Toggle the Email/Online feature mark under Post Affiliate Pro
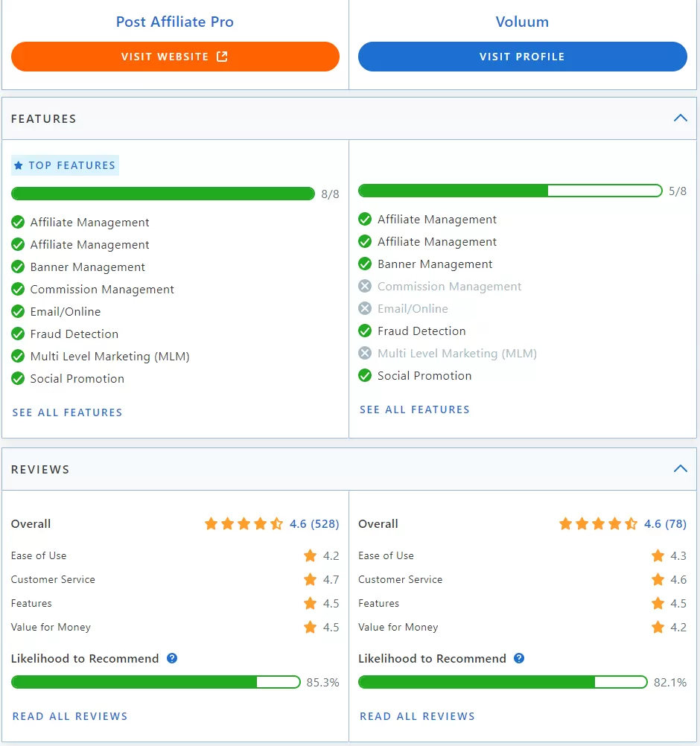700x746 pixels. (x=19, y=311)
